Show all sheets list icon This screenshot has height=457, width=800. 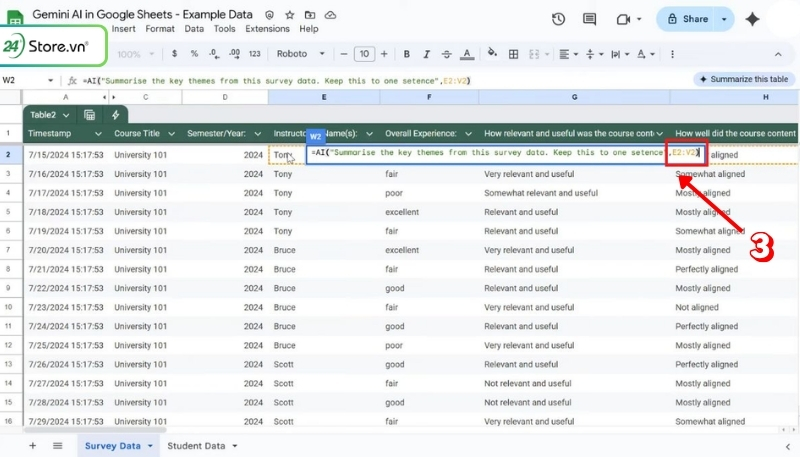coord(58,446)
